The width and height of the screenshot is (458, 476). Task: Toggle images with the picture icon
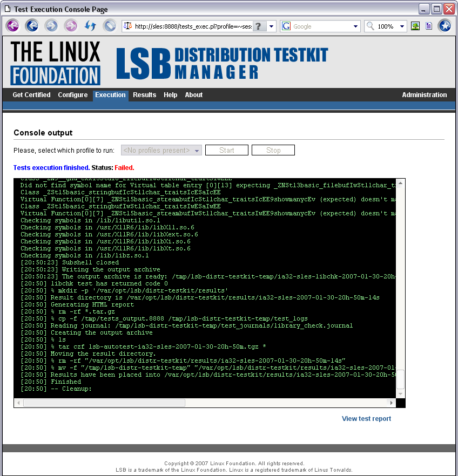pos(415,26)
